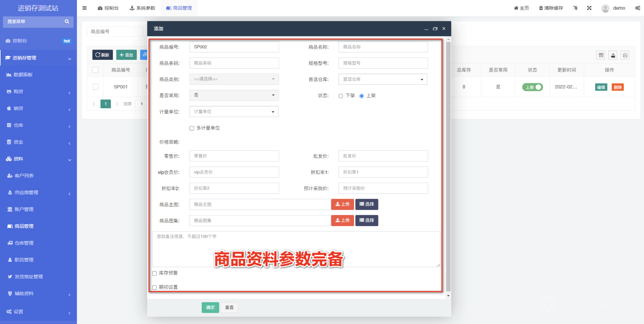Enable the 多计量单位 checkbox
Viewport: 644px width, 324px height.
(192, 128)
